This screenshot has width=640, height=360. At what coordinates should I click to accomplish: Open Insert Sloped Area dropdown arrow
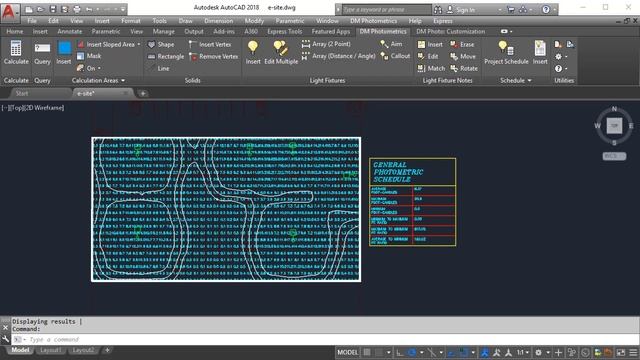(139, 44)
